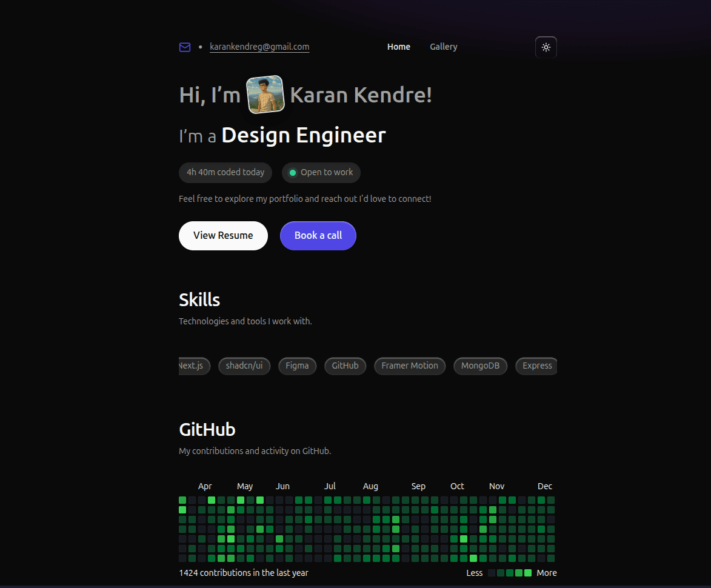The height and width of the screenshot is (588, 711).
Task: Select the Framer Motion skill chip
Action: tap(410, 366)
